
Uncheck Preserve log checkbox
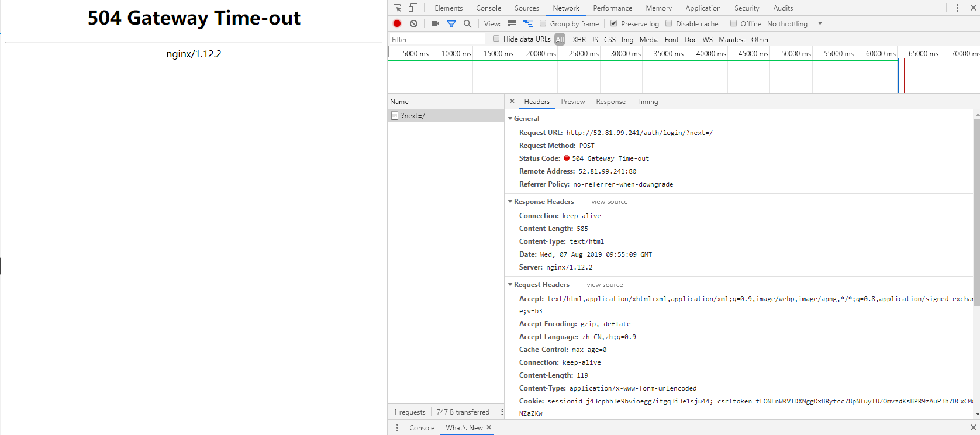click(613, 23)
